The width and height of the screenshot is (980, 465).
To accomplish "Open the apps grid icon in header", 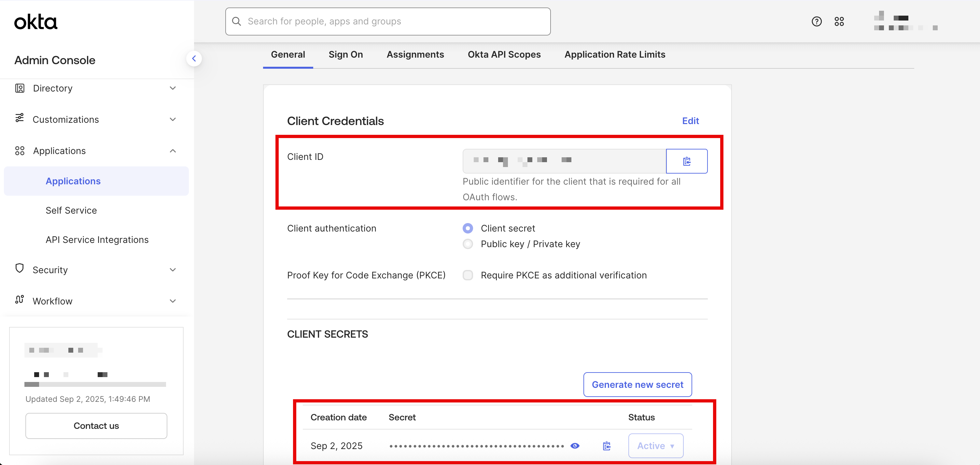I will [839, 21].
